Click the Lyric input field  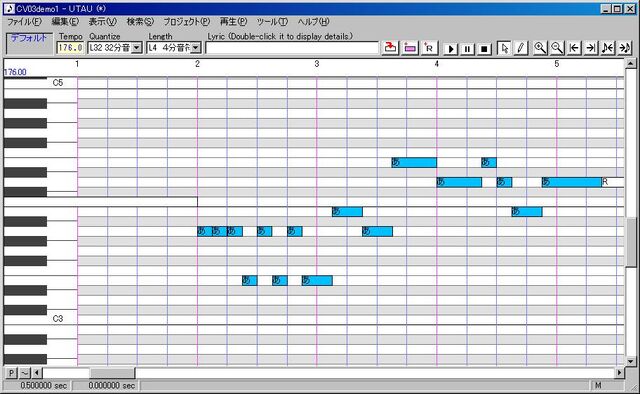(292, 48)
